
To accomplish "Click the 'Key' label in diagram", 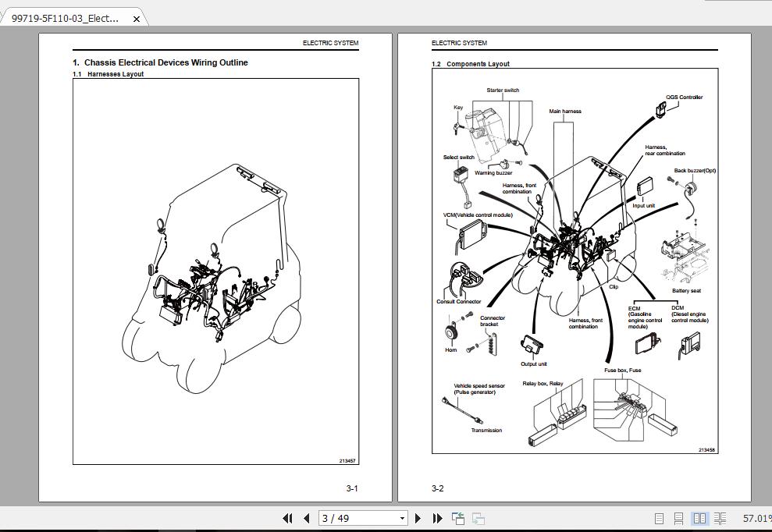I will tap(458, 108).
